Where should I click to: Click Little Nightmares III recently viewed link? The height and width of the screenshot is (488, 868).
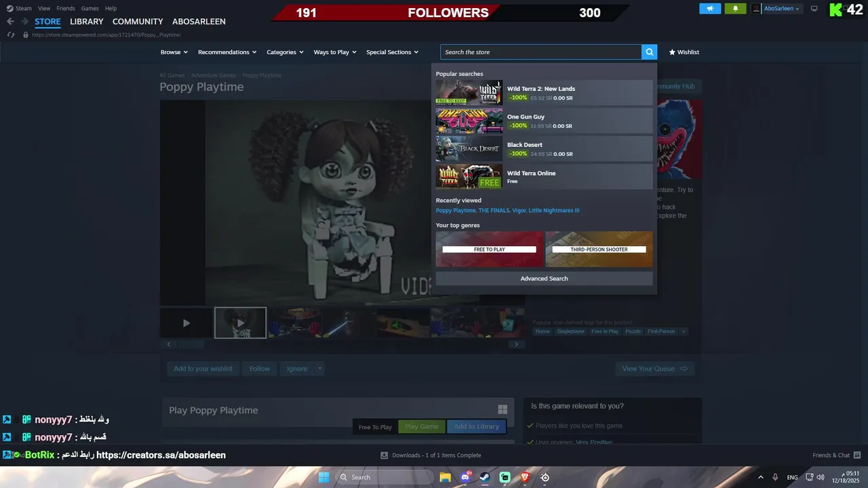coord(554,211)
